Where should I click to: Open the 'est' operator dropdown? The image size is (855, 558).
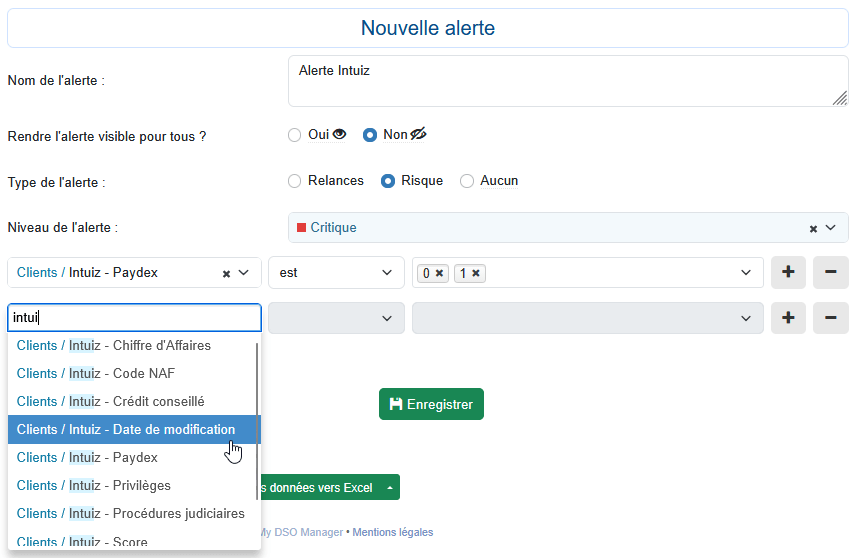pyautogui.click(x=336, y=272)
